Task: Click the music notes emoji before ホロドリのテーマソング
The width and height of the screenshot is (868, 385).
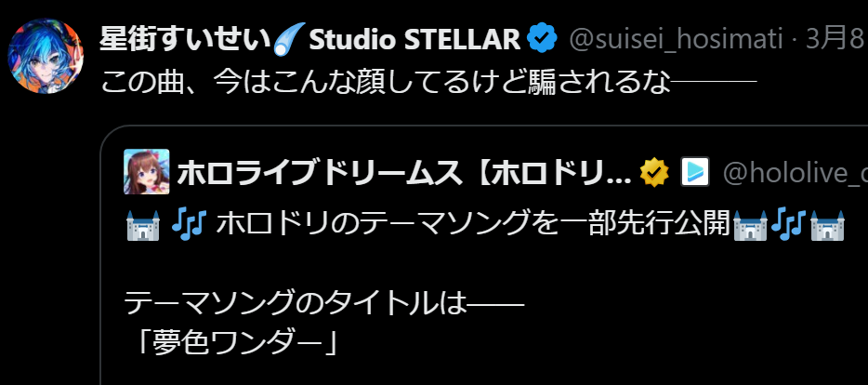Action: pos(189,224)
